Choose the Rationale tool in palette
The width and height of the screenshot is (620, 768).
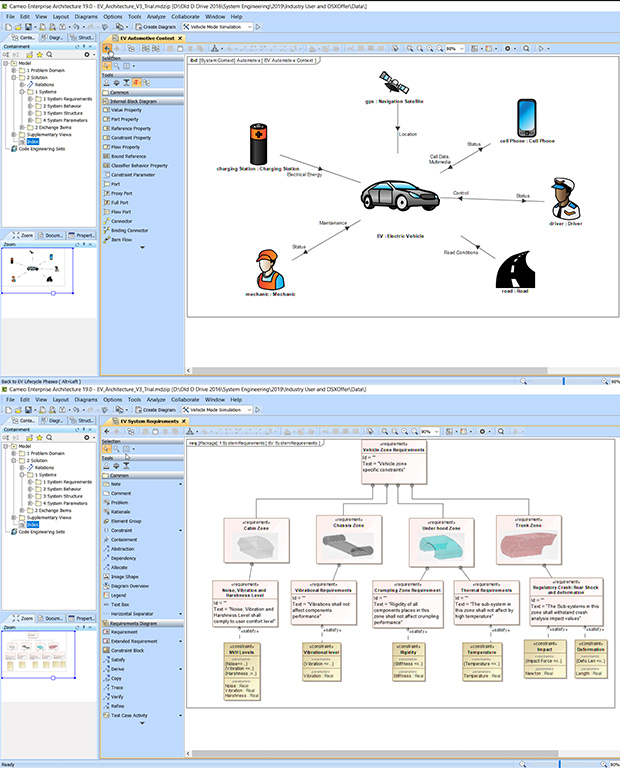click(x=120, y=512)
